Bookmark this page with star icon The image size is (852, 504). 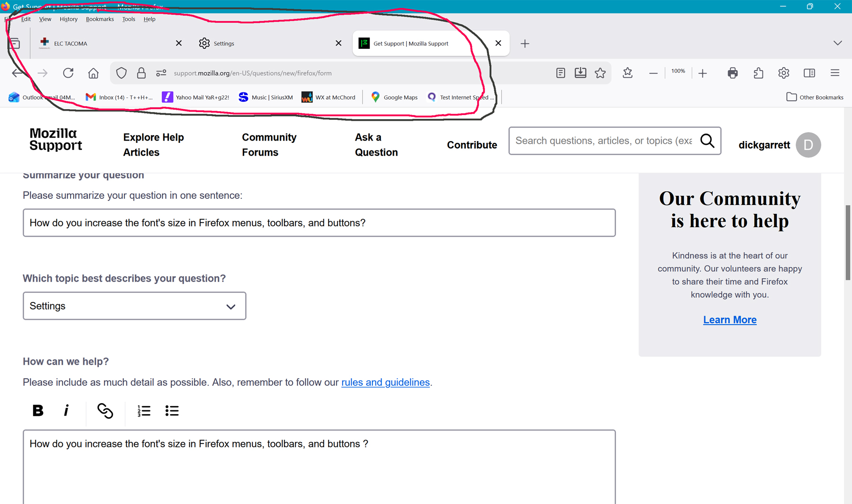pyautogui.click(x=600, y=73)
